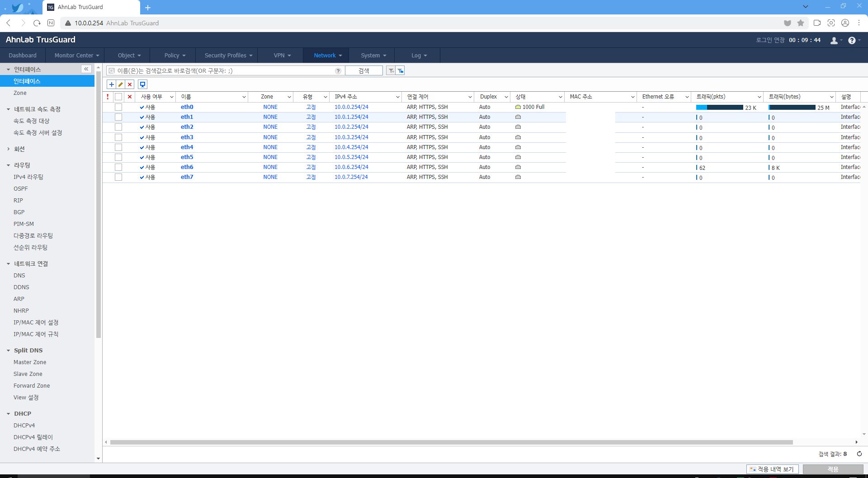868x478 pixels.
Task: Check the select-all header checkbox
Action: tap(118, 97)
